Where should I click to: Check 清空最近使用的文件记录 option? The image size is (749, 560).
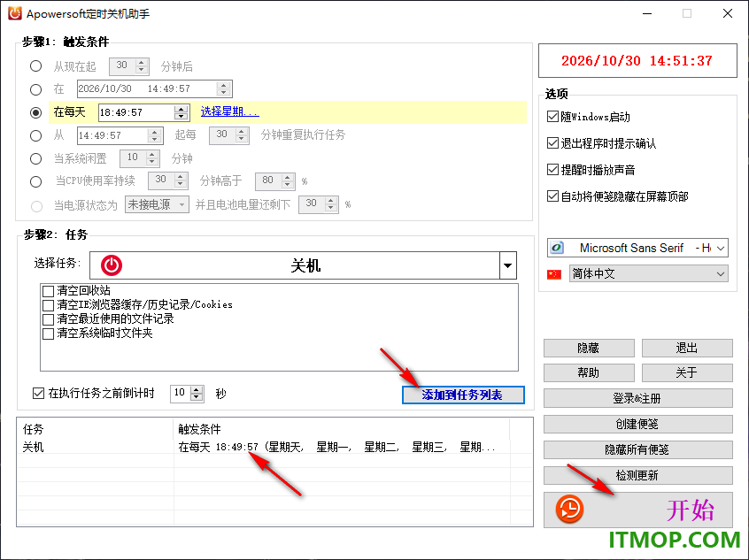48,318
